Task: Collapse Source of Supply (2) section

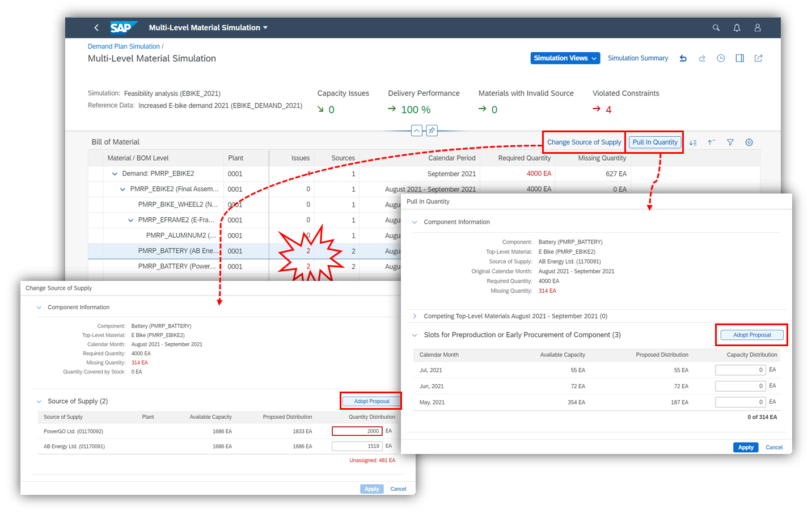Action: tap(39, 401)
